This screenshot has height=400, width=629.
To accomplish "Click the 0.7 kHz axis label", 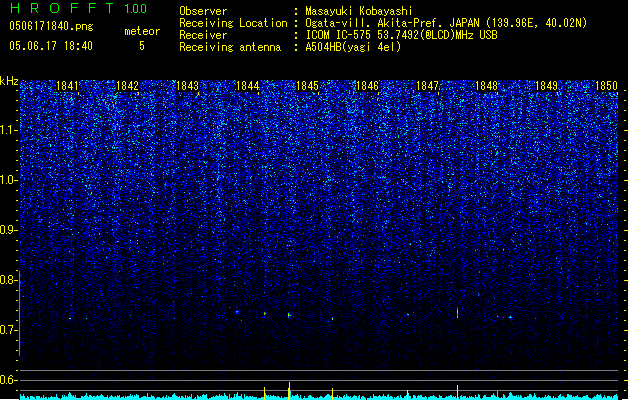I will click(8, 330).
